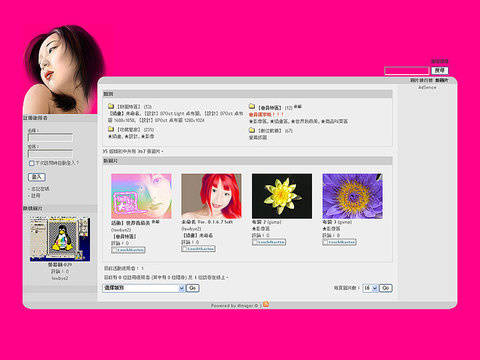Open the category name link with count (67)
480x360 pixels.
(270, 131)
